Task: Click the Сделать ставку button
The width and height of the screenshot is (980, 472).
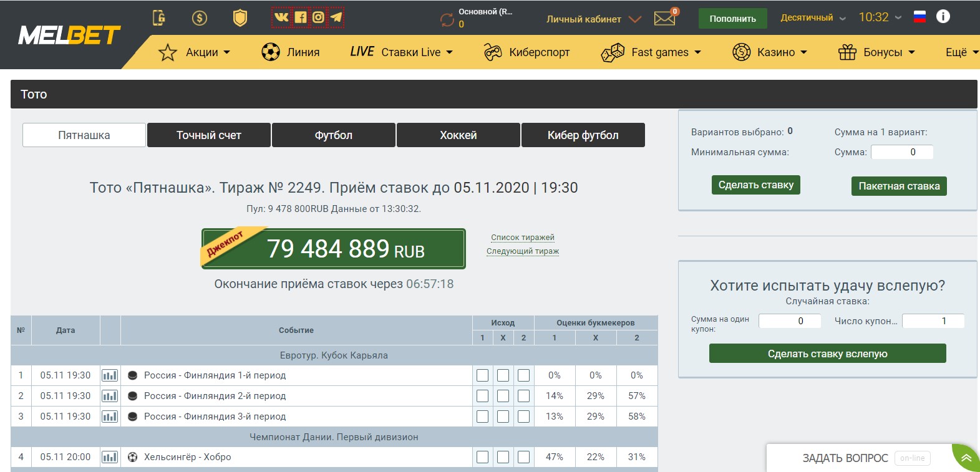Action: point(756,185)
